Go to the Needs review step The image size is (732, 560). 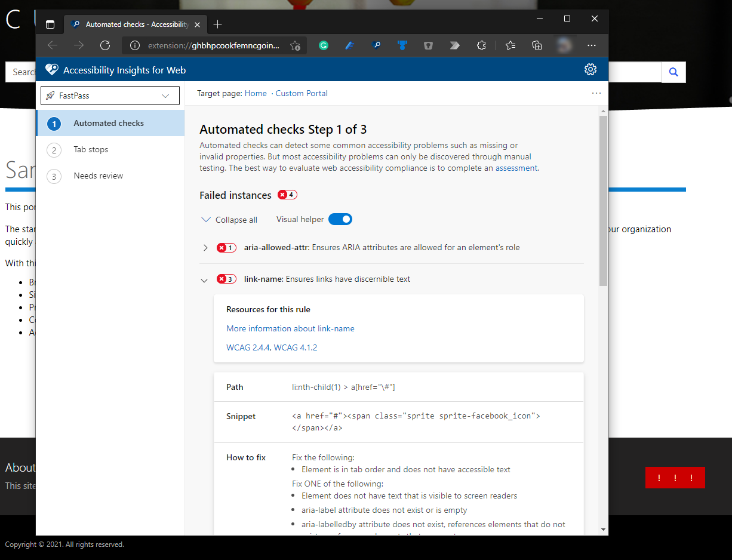click(x=110, y=176)
